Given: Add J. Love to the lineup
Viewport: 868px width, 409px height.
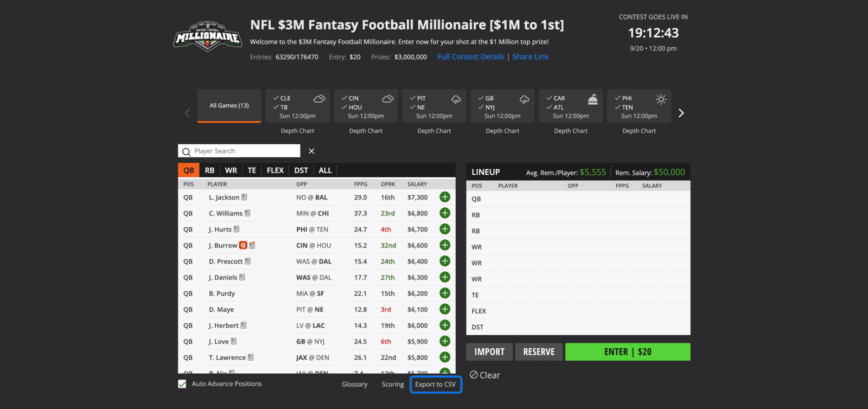Looking at the screenshot, I should tap(445, 341).
